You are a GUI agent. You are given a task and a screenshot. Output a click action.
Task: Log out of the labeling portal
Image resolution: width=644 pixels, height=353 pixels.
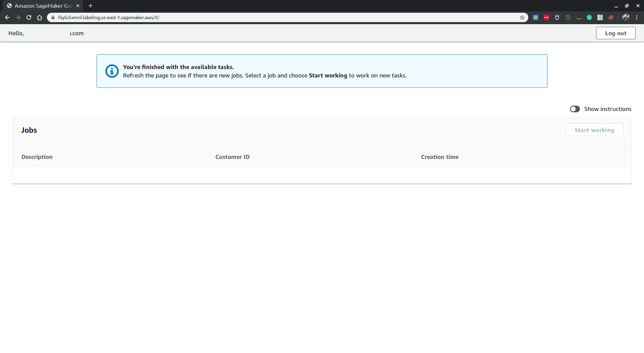615,33
